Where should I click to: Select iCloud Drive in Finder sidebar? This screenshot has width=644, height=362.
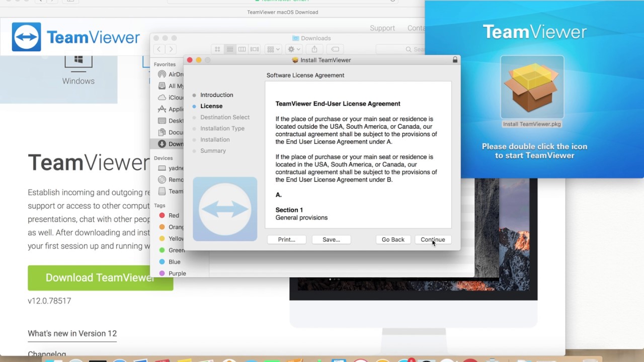pos(171,98)
